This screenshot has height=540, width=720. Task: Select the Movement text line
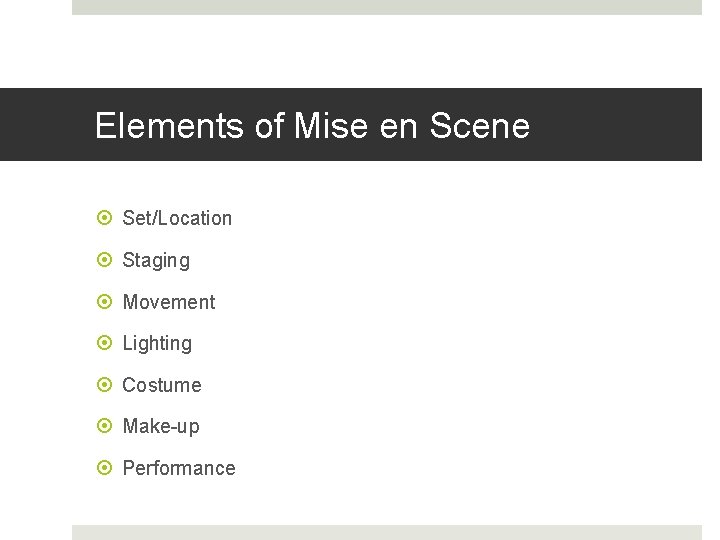(169, 302)
